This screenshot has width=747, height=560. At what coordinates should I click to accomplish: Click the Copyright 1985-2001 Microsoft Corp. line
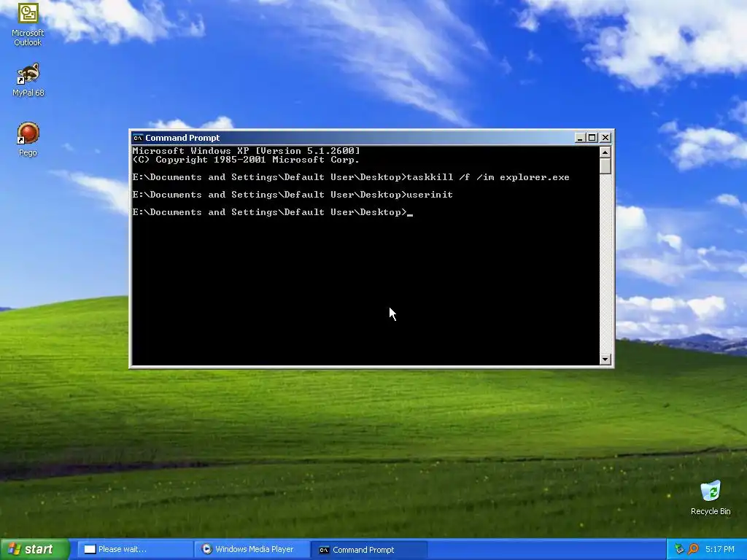point(246,160)
